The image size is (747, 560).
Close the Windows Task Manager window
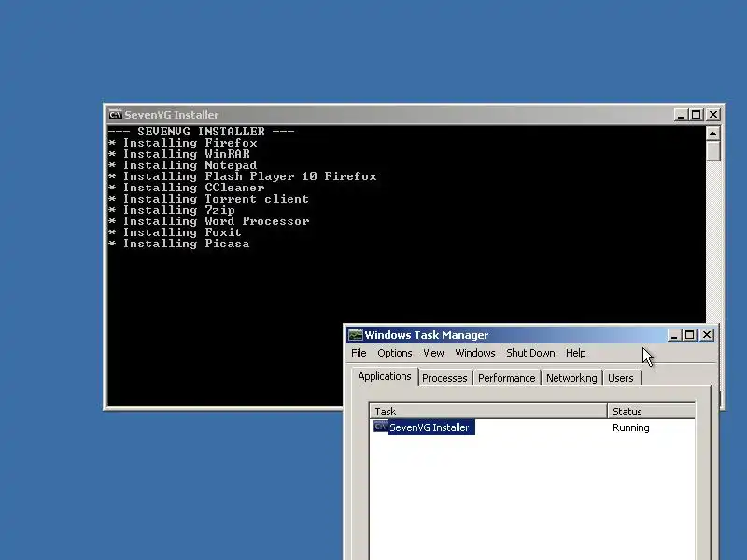pos(707,335)
